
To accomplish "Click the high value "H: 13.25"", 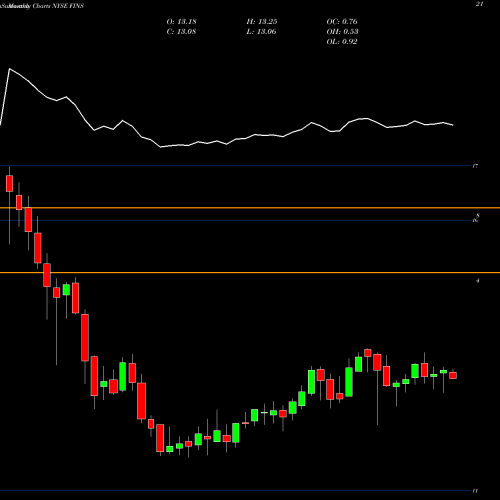I will point(262,22).
